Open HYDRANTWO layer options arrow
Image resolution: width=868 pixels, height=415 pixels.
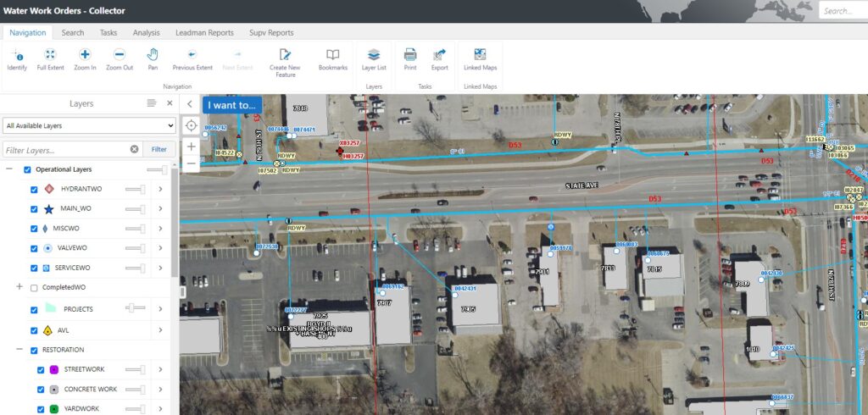click(x=160, y=189)
